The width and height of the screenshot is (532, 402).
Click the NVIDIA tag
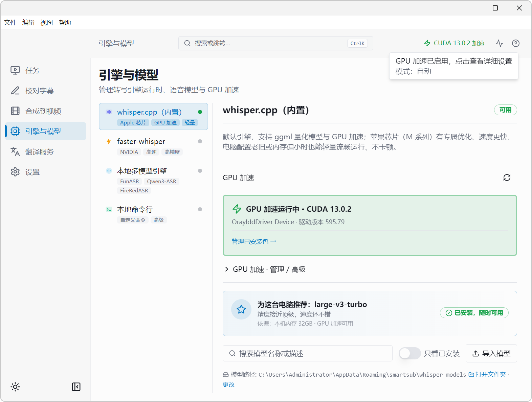pyautogui.click(x=129, y=152)
